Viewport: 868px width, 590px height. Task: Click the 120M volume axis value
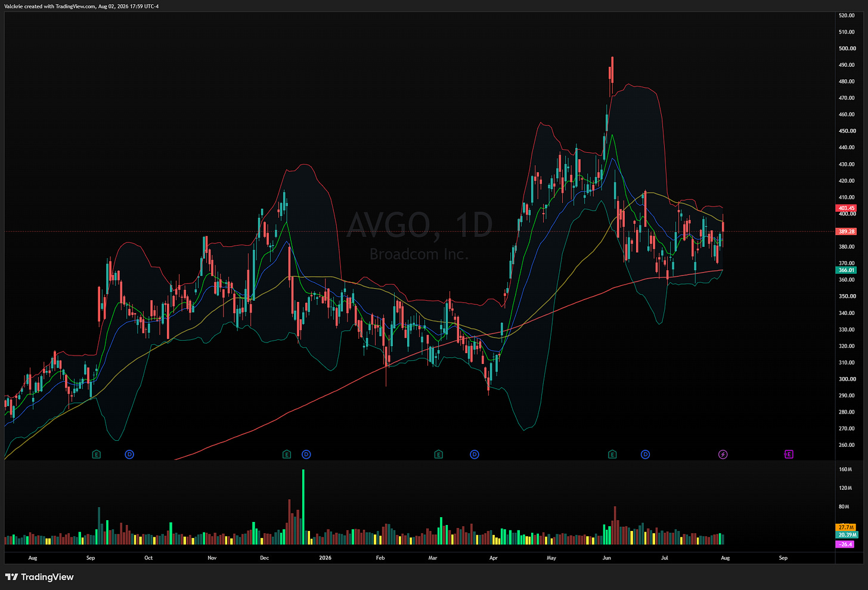click(x=845, y=488)
